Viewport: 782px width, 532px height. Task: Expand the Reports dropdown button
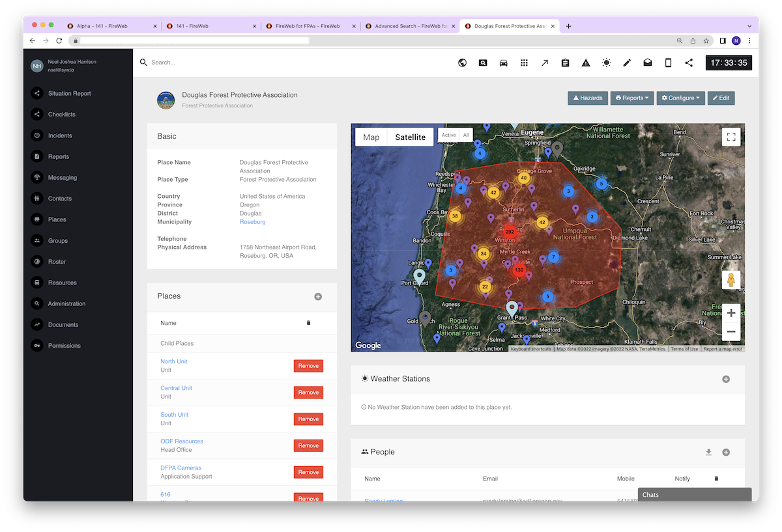click(631, 98)
